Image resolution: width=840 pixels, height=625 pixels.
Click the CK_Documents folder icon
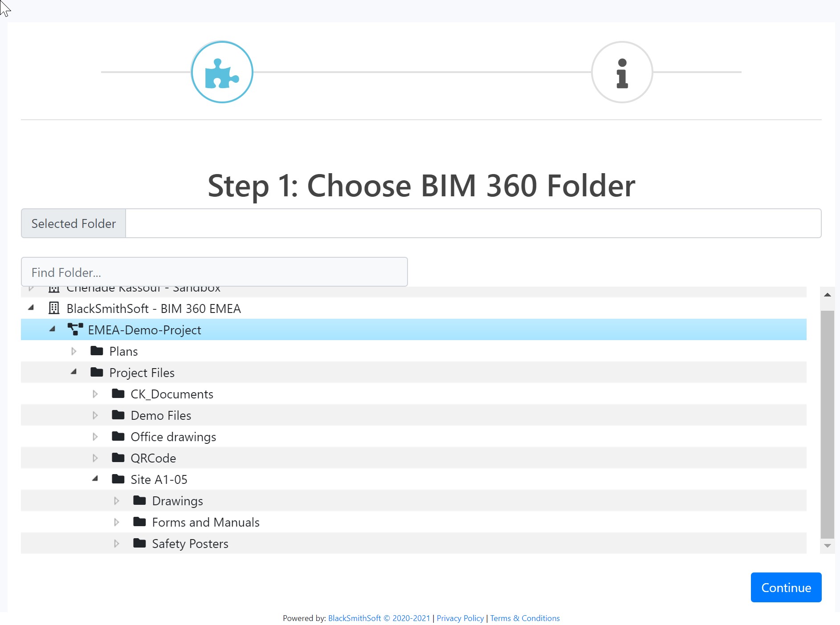(118, 394)
